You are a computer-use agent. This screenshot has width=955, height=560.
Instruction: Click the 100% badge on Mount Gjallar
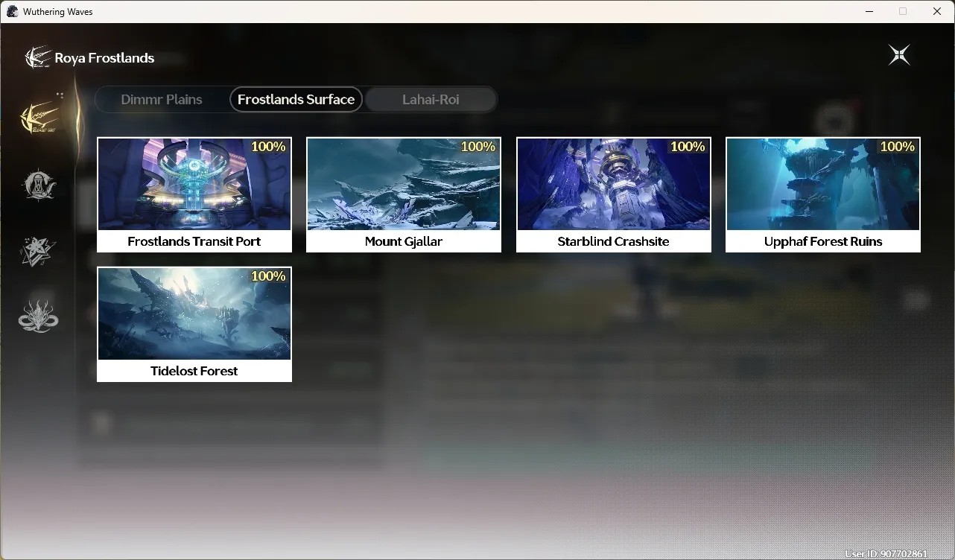478,147
